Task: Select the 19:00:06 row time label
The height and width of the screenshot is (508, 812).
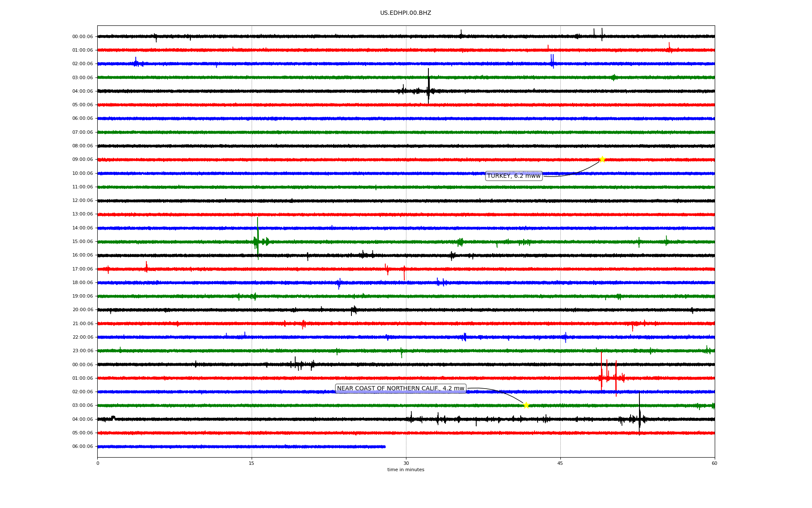Action: tap(82, 296)
